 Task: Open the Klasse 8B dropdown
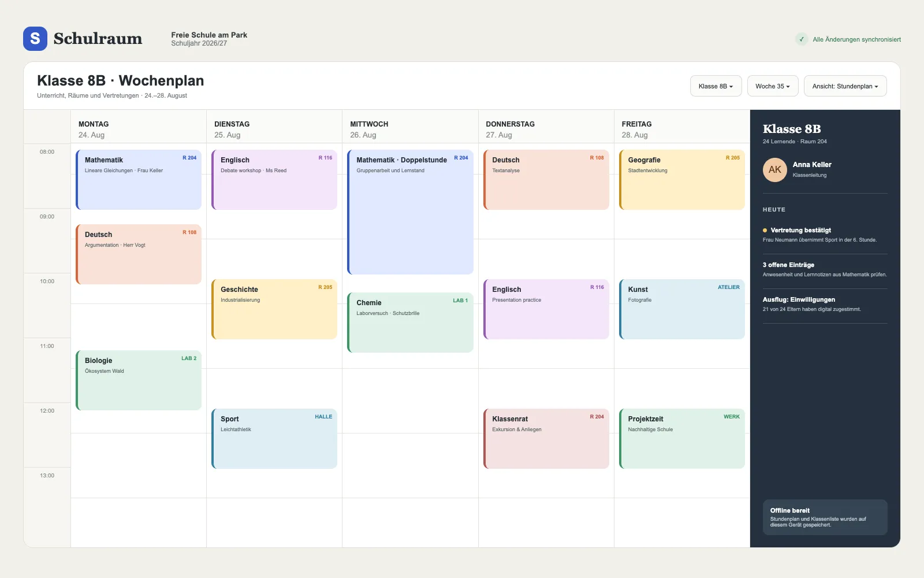click(716, 86)
